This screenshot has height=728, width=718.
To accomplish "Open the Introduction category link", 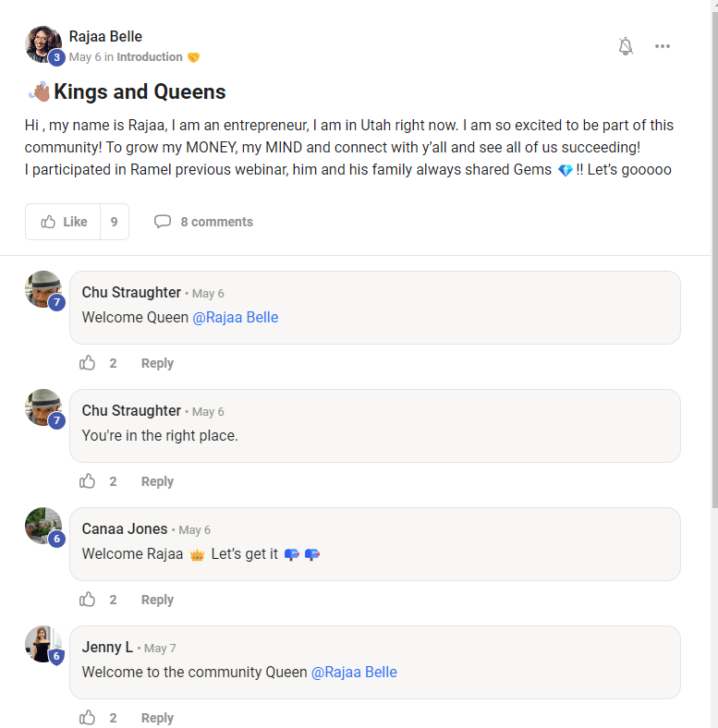I will tap(150, 57).
